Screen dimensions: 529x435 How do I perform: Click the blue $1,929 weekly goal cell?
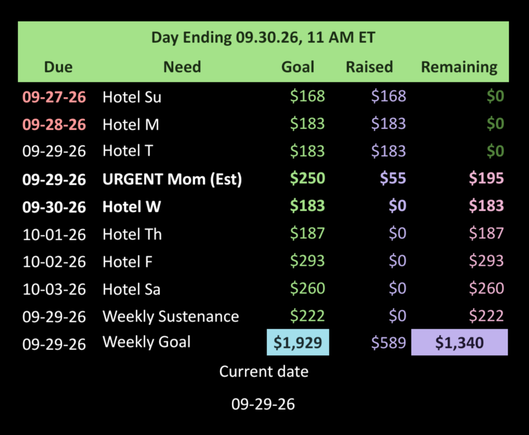coord(298,342)
